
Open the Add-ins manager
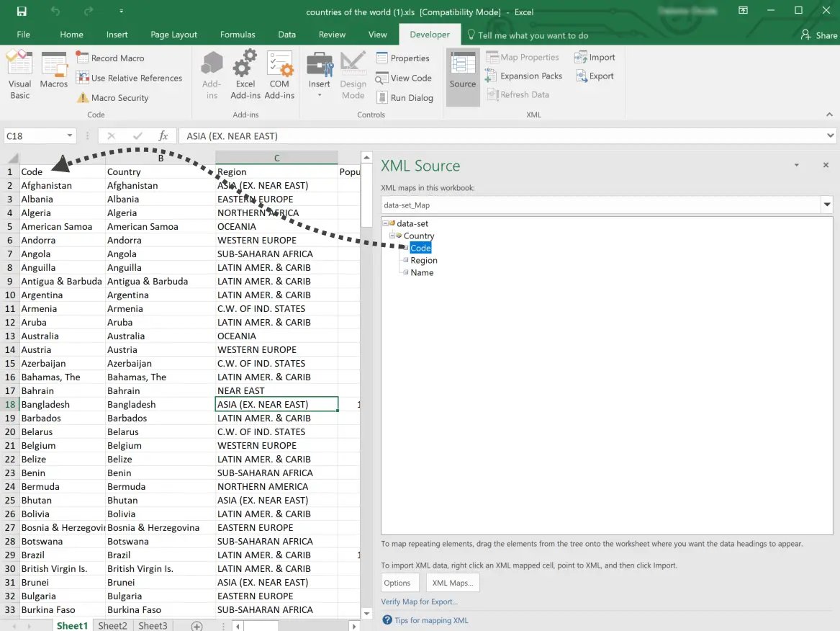click(x=212, y=75)
